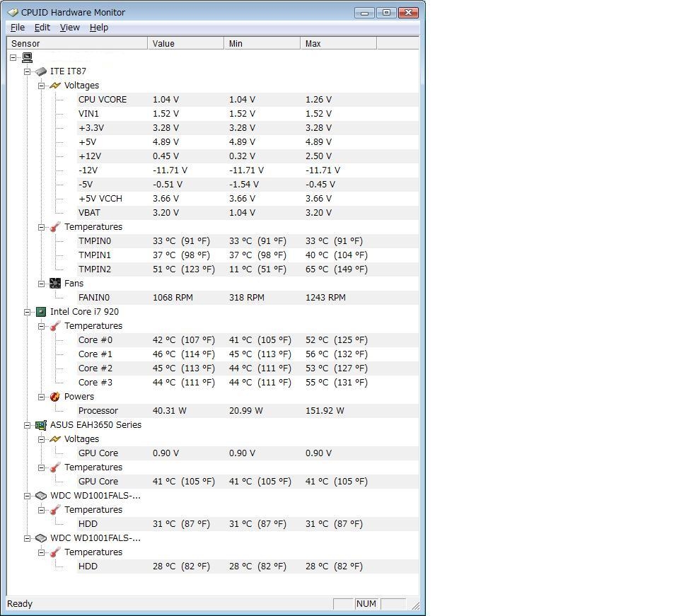679x616 pixels.
Task: Click the ITE IT87 chip icon
Action: [41, 71]
